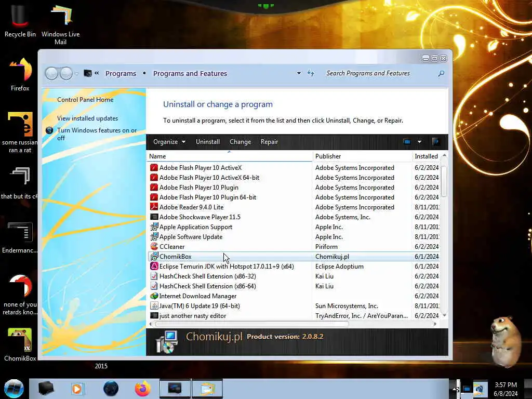The image size is (532, 399).
Task: Click the refresh button near address bar
Action: 311,73
